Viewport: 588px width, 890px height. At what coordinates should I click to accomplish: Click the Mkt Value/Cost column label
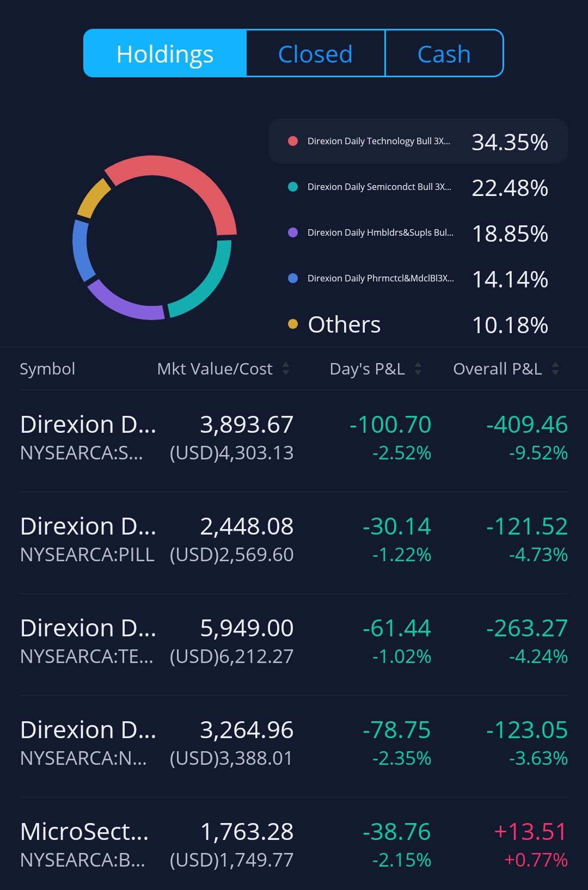click(x=215, y=369)
